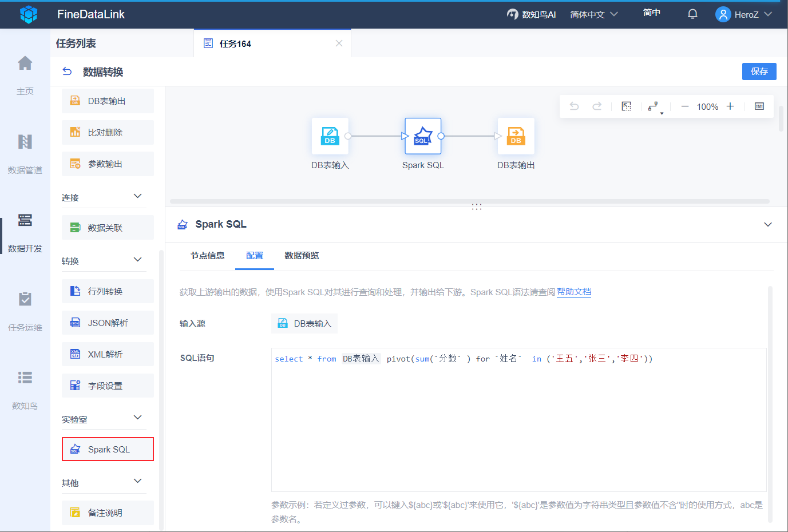Click the 100% zoom level value
The image size is (788, 532).
[707, 106]
